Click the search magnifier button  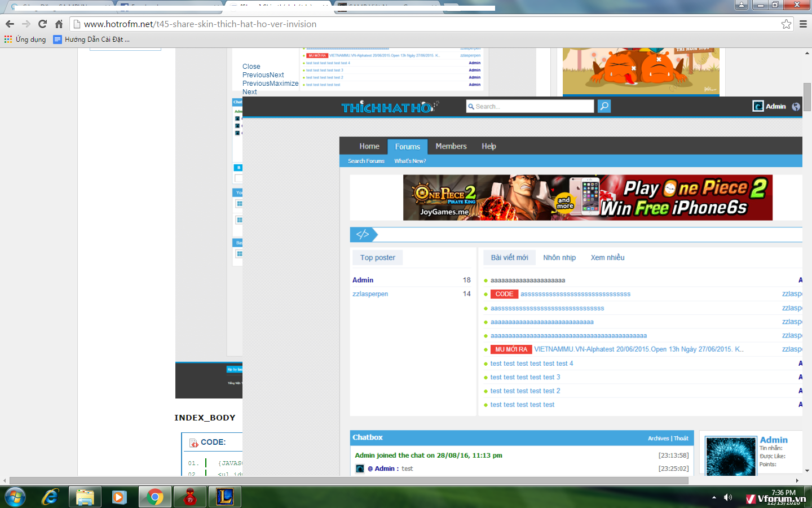[604, 106]
